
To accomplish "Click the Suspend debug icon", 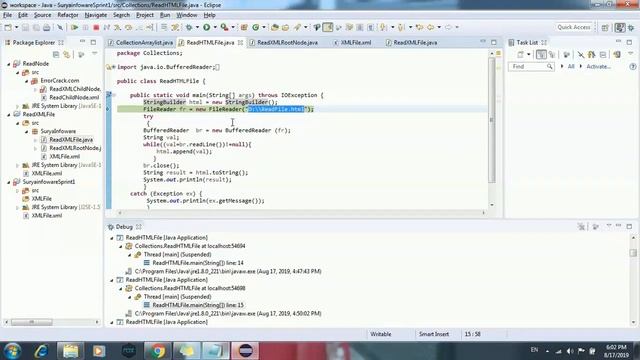I will (85, 27).
